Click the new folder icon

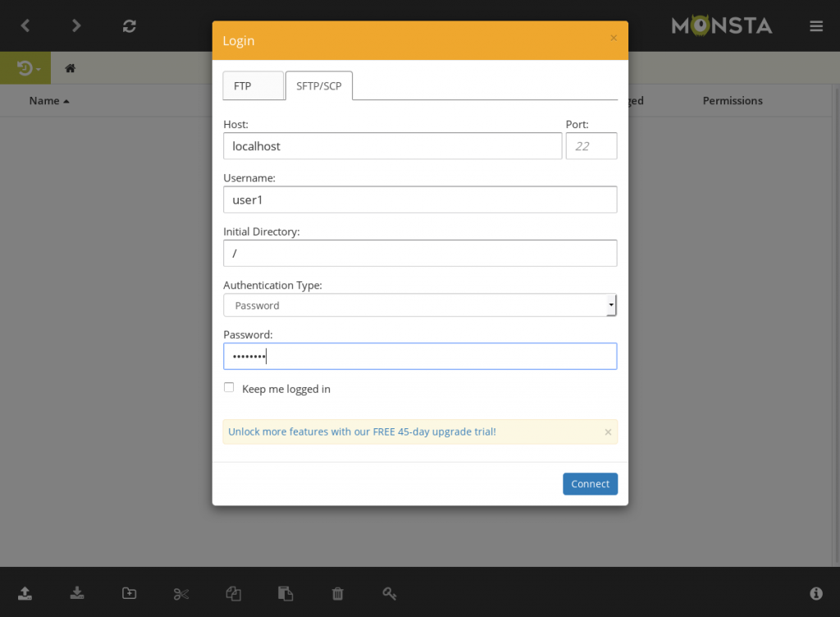point(129,593)
